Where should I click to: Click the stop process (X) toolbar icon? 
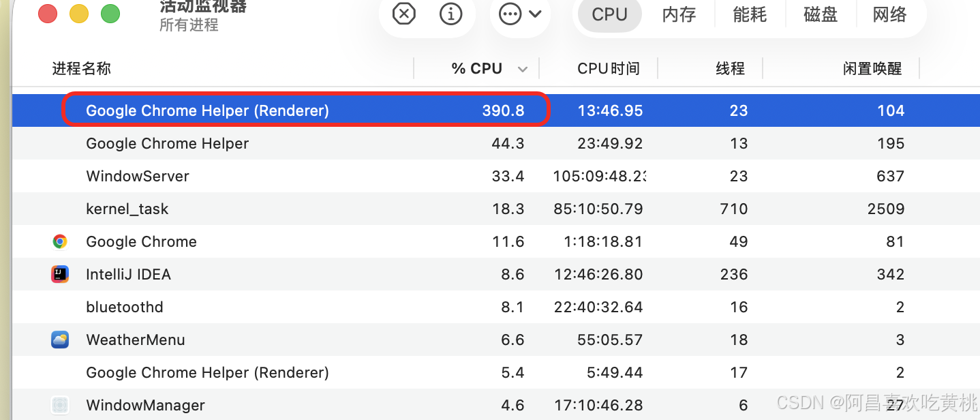pos(404,14)
